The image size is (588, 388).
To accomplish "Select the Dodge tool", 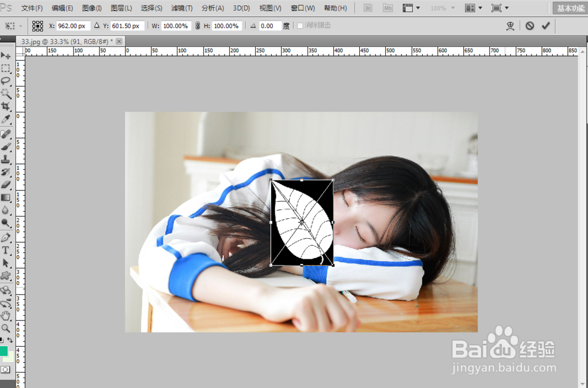I will tap(6, 223).
